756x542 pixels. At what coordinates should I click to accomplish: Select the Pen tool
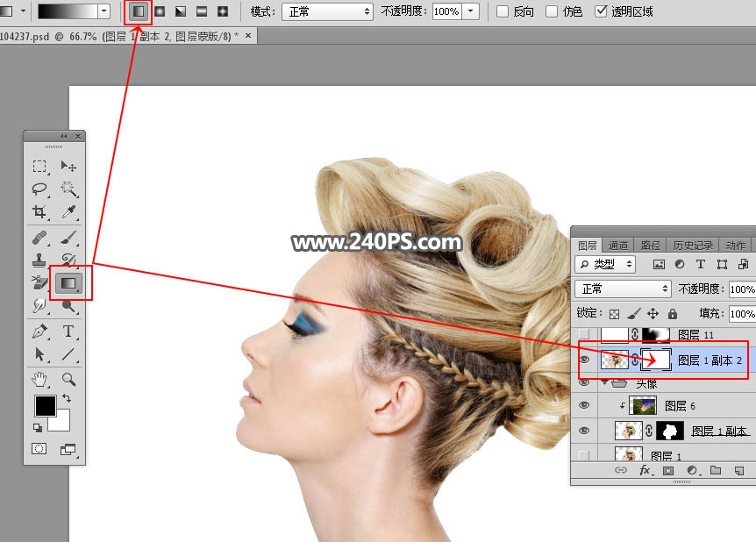39,332
